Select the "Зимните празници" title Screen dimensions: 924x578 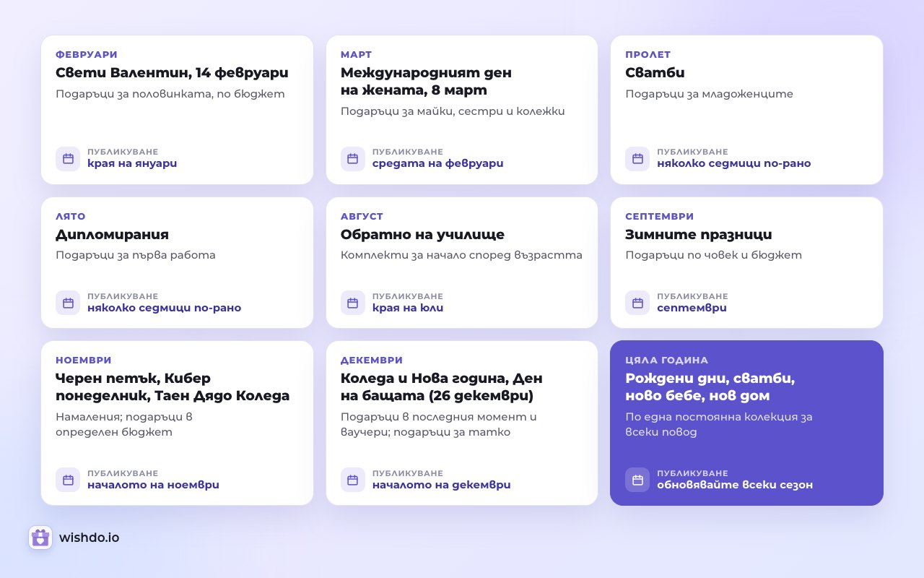(699, 235)
